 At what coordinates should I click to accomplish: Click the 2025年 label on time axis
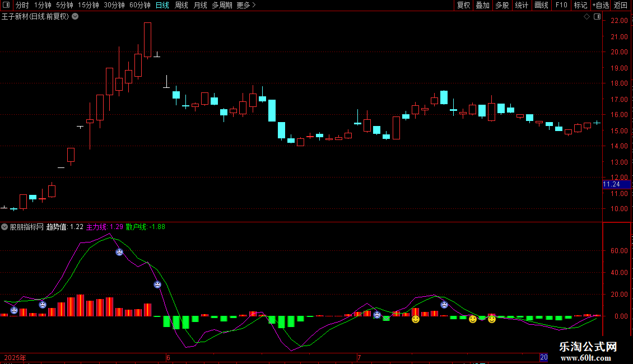click(x=15, y=357)
